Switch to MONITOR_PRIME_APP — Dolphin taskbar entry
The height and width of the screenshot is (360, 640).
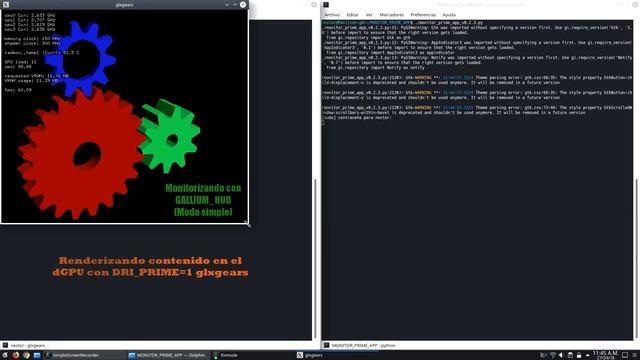coord(168,355)
